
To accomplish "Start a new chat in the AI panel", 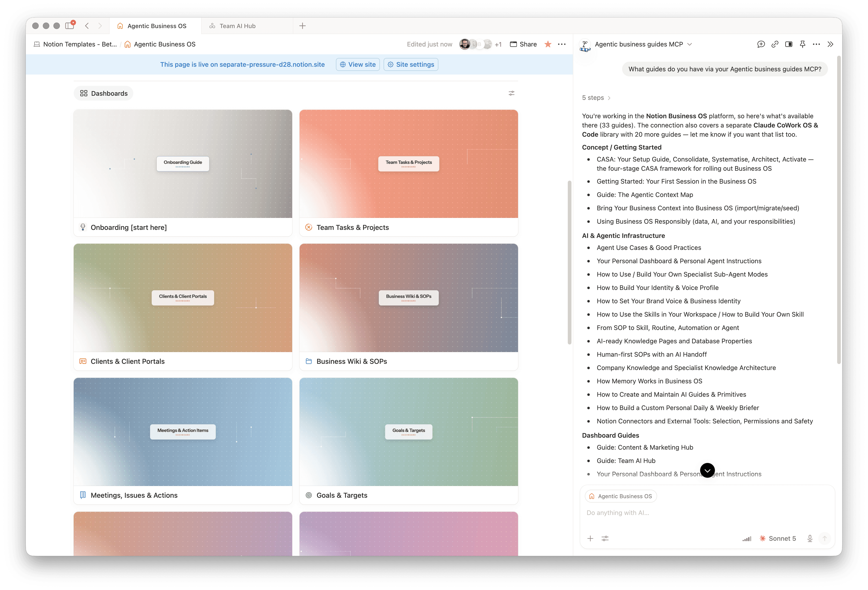I will 761,44.
